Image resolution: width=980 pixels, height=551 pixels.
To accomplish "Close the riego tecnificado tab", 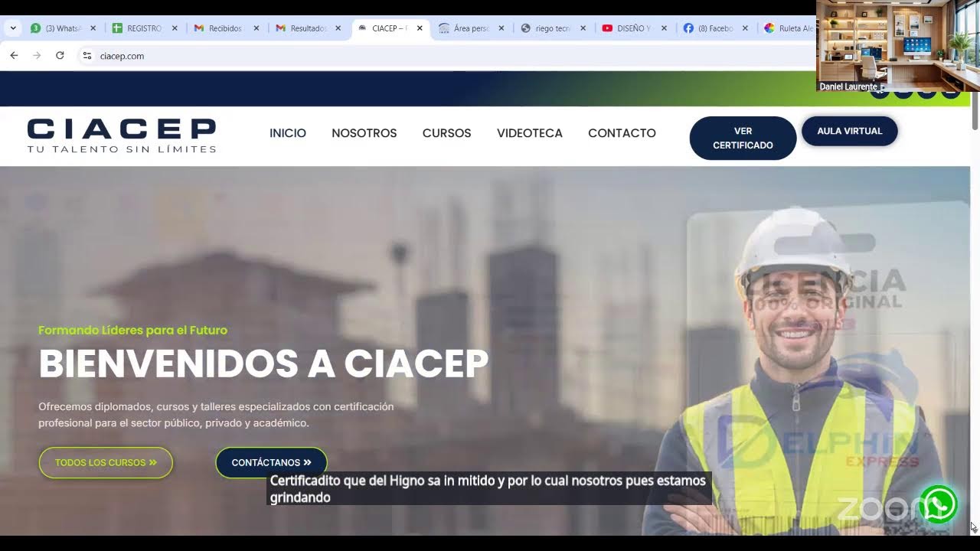I will [x=583, y=28].
